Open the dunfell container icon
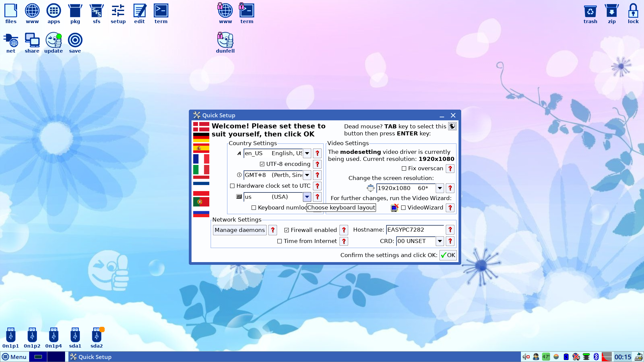This screenshot has height=362, width=644. pyautogui.click(x=225, y=43)
